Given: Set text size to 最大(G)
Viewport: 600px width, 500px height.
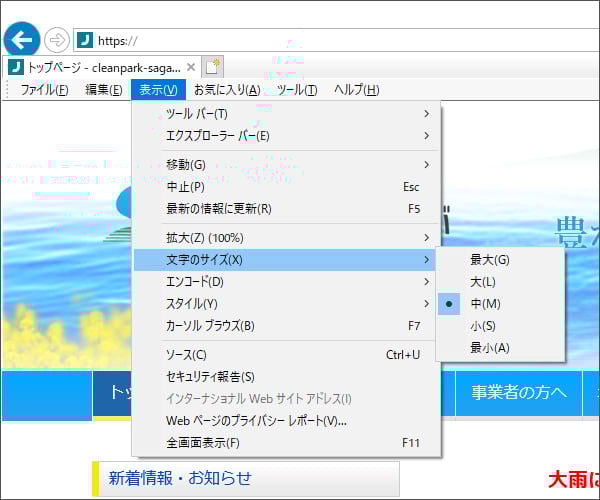Looking at the screenshot, I should [x=500, y=260].
